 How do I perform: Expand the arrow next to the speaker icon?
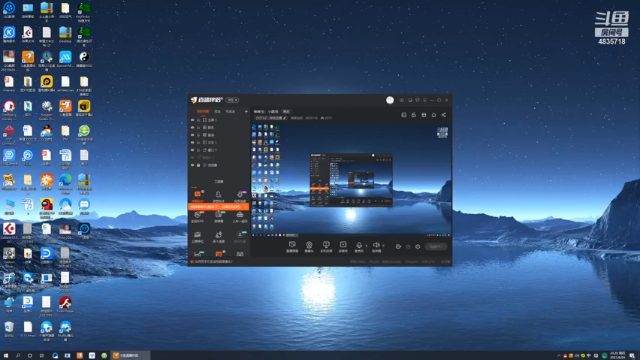(x=383, y=246)
